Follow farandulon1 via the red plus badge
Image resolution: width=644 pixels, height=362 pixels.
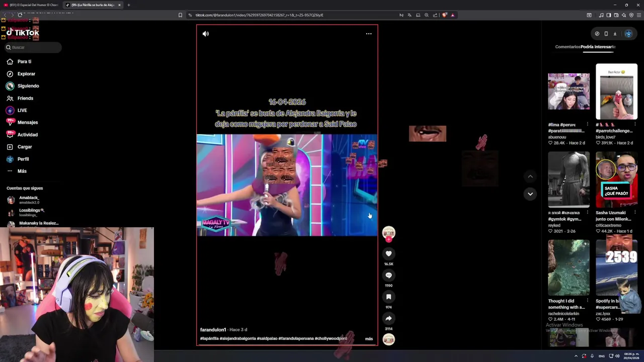tap(388, 239)
